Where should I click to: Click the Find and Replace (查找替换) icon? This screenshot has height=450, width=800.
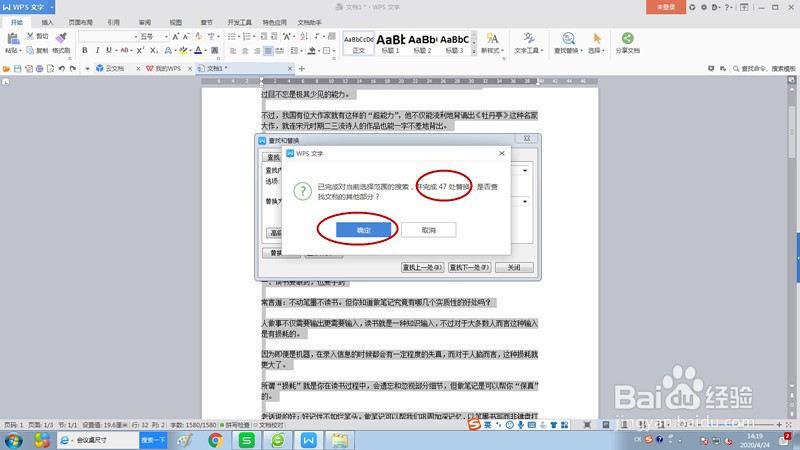click(568, 38)
